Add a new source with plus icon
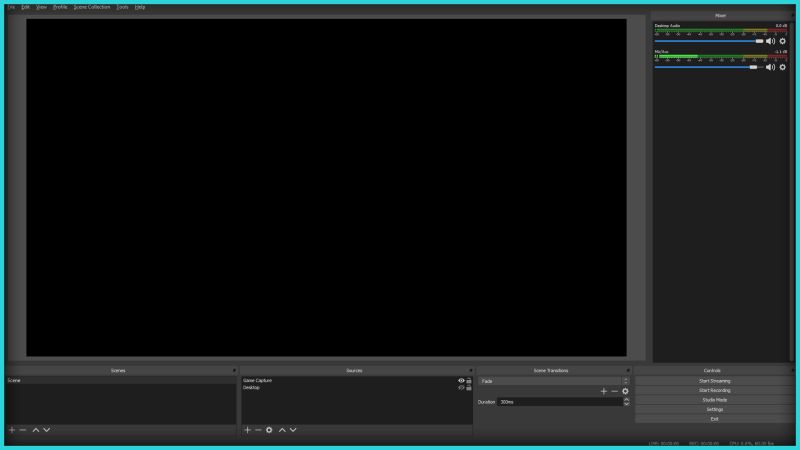The width and height of the screenshot is (800, 450). coord(247,430)
